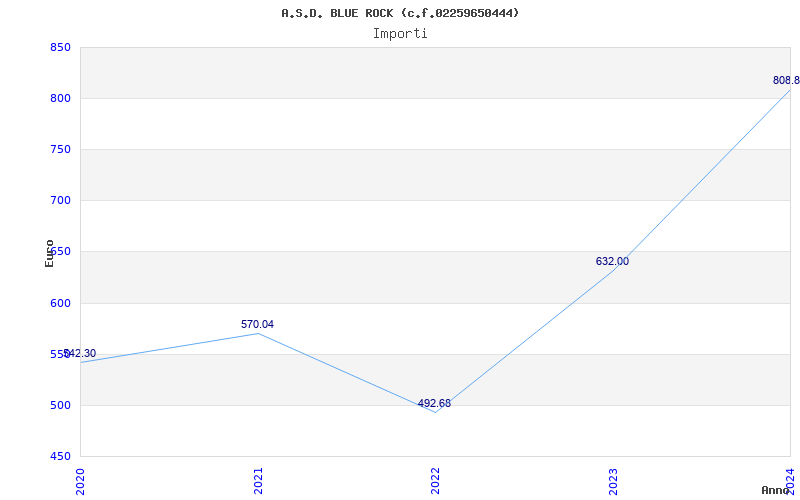Click the Anno x-axis title
Image resolution: width=800 pixels, height=500 pixels.
[x=778, y=490]
